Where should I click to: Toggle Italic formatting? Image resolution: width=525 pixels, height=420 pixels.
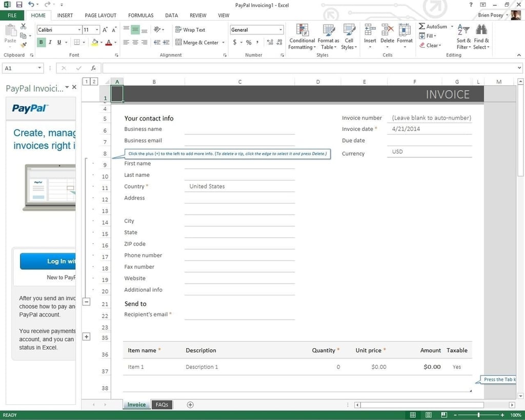(50, 42)
